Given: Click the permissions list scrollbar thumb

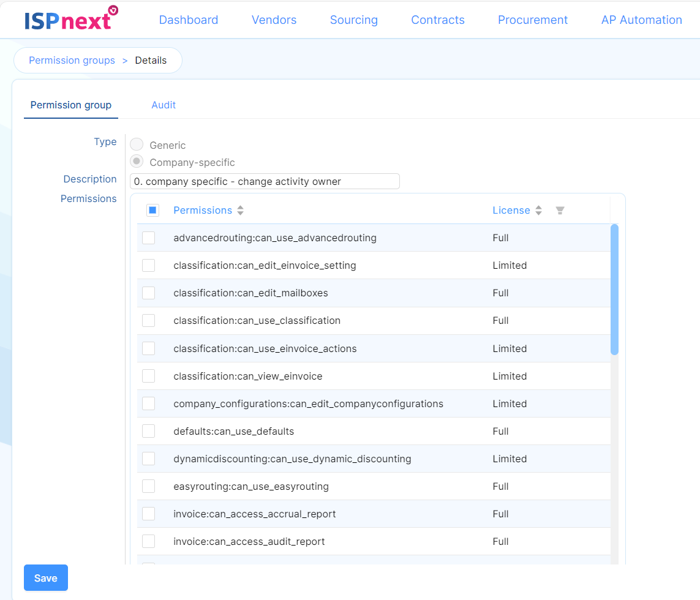Looking at the screenshot, I should point(615,289).
